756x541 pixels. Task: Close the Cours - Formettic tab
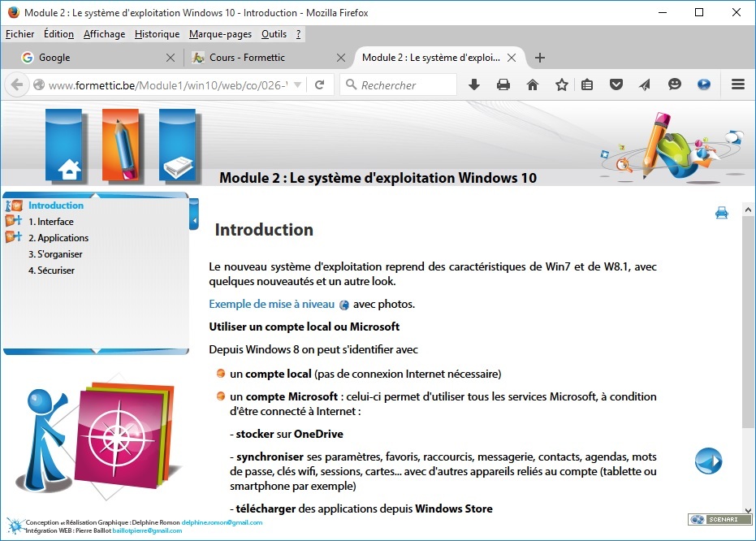341,58
